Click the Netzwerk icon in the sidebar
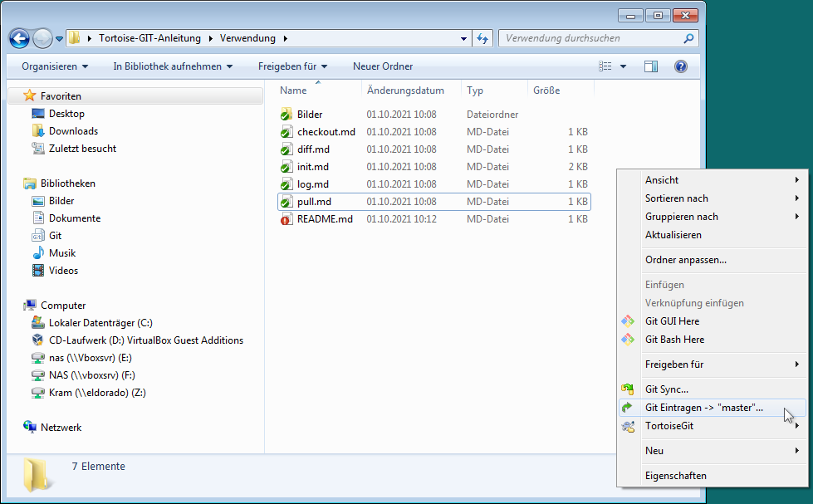The width and height of the screenshot is (813, 504). point(30,427)
